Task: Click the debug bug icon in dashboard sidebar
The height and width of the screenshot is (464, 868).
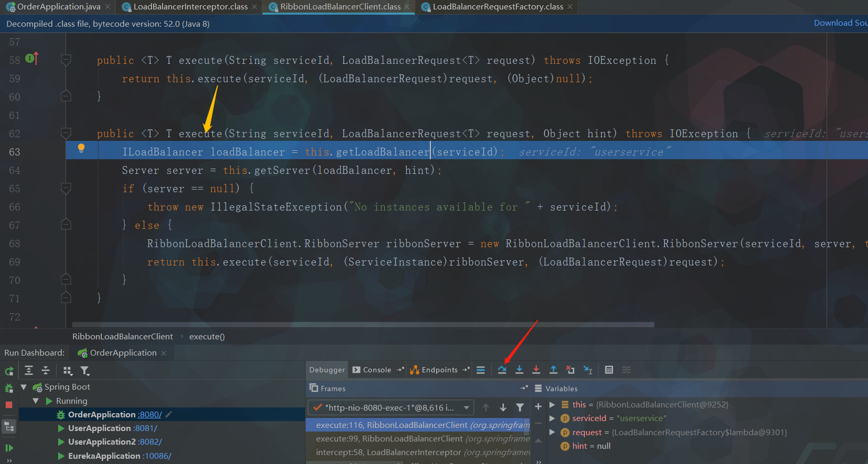Action: click(x=9, y=388)
